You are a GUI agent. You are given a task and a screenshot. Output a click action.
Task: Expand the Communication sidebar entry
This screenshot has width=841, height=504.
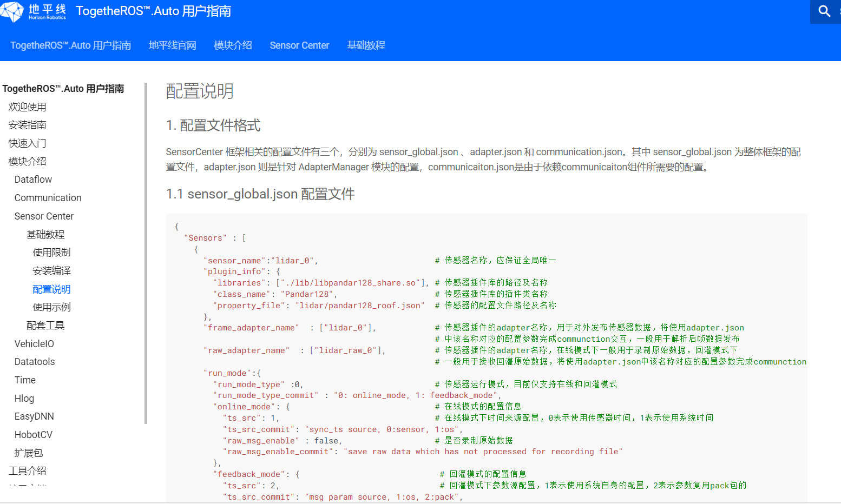(48, 198)
